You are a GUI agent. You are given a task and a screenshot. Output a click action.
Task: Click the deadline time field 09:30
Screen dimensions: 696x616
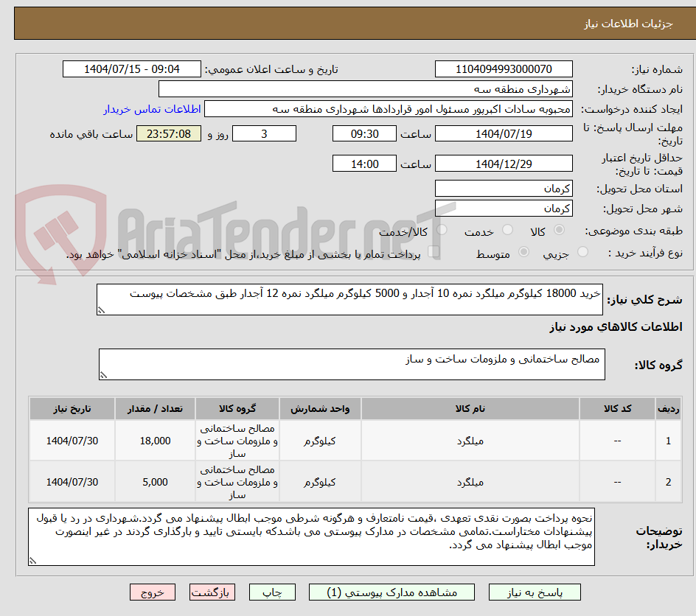[x=364, y=133]
